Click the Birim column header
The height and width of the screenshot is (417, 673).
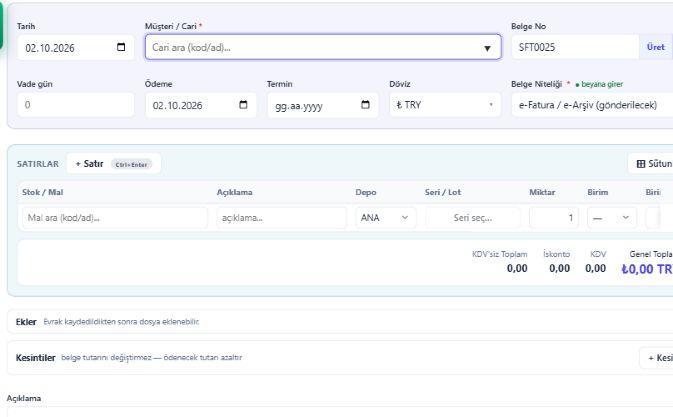pyautogui.click(x=597, y=192)
